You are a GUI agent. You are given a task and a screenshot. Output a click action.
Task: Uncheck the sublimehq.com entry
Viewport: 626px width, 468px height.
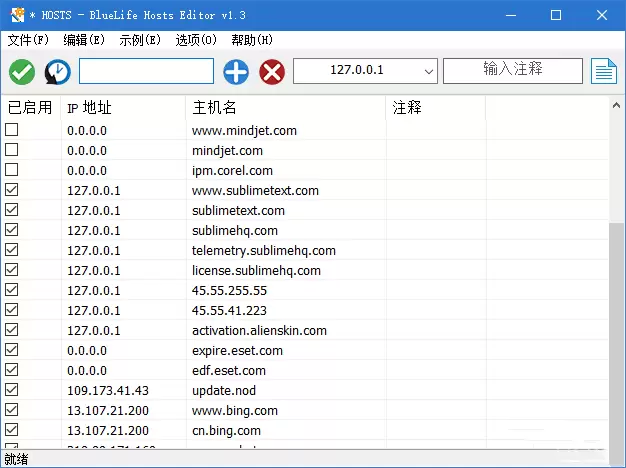pos(12,230)
